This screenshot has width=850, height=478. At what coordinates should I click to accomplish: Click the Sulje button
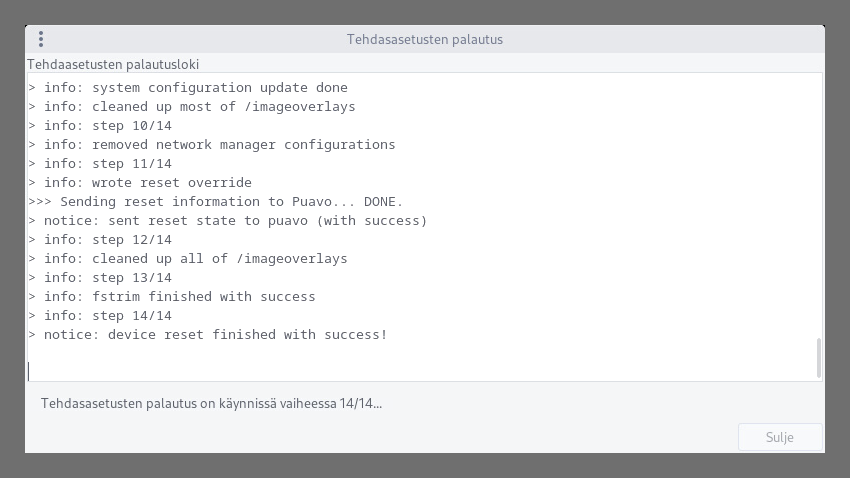pos(780,437)
